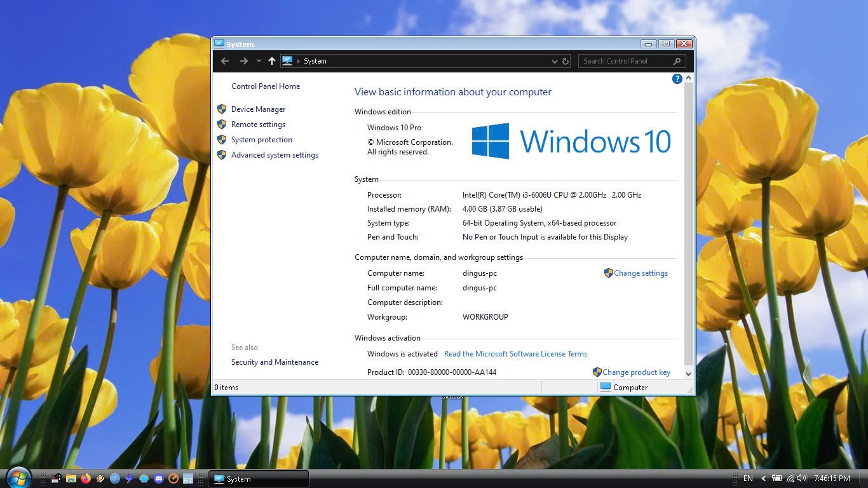Open the Wi-Fi network tray icon
The height and width of the screenshot is (488, 868).
(790, 478)
